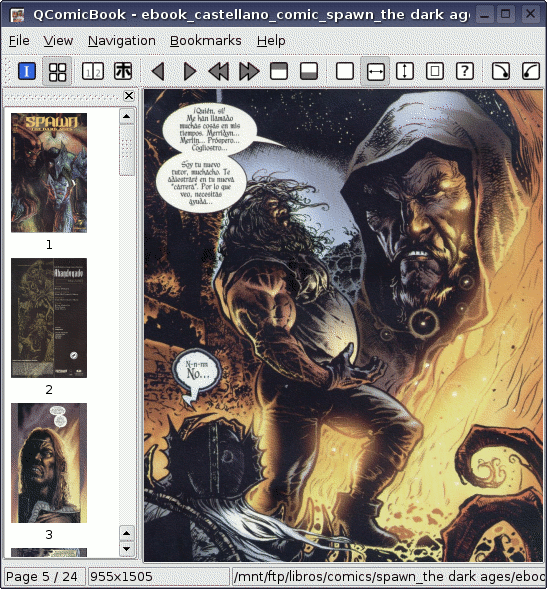Click the thumbnails panel drag handle

(63, 97)
